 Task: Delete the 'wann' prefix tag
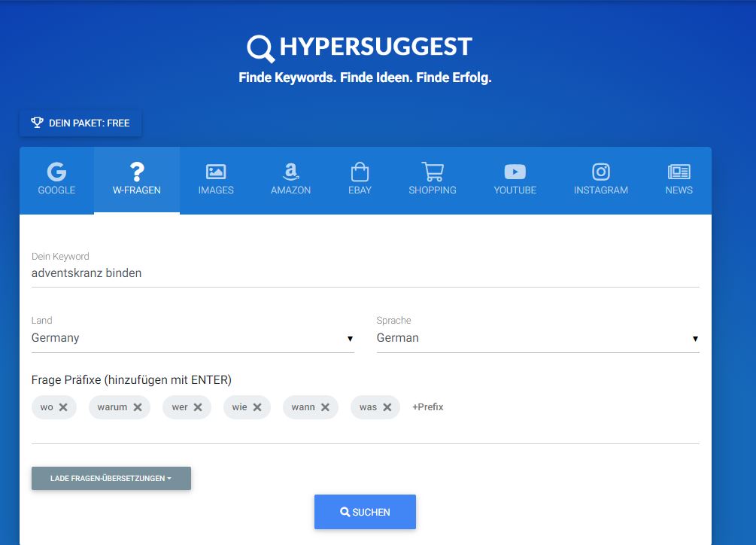325,407
